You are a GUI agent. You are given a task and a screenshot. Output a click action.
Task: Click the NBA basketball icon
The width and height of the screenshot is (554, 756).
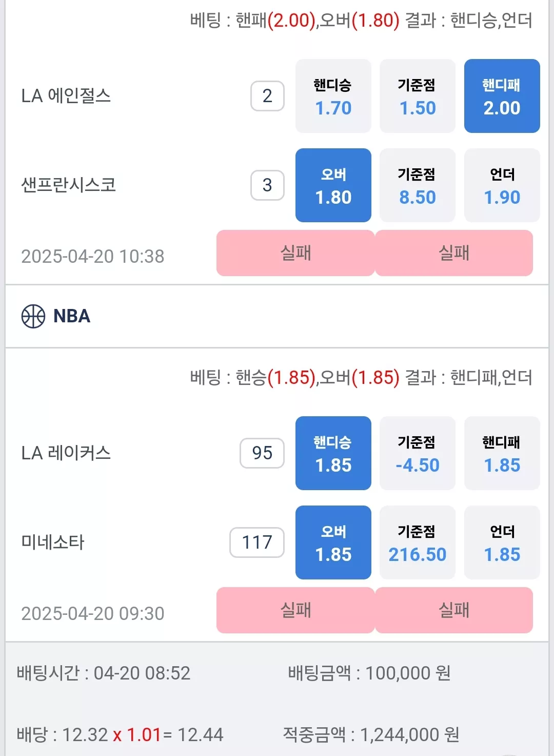click(x=33, y=316)
